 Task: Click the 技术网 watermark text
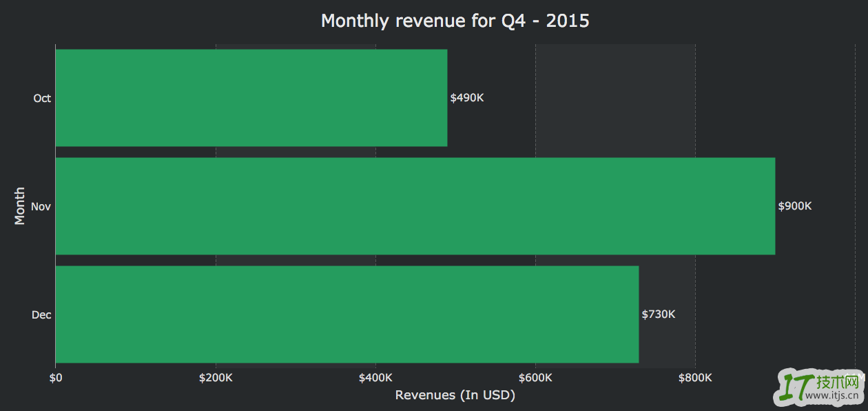pyautogui.click(x=840, y=382)
